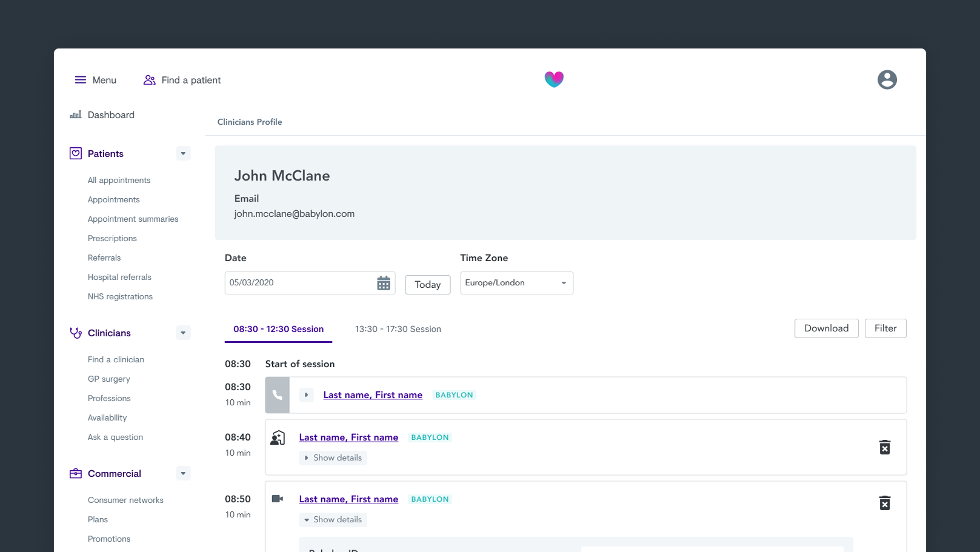Image resolution: width=980 pixels, height=552 pixels.
Task: Click the video camera icon on 08:50 appointment
Action: click(x=278, y=499)
